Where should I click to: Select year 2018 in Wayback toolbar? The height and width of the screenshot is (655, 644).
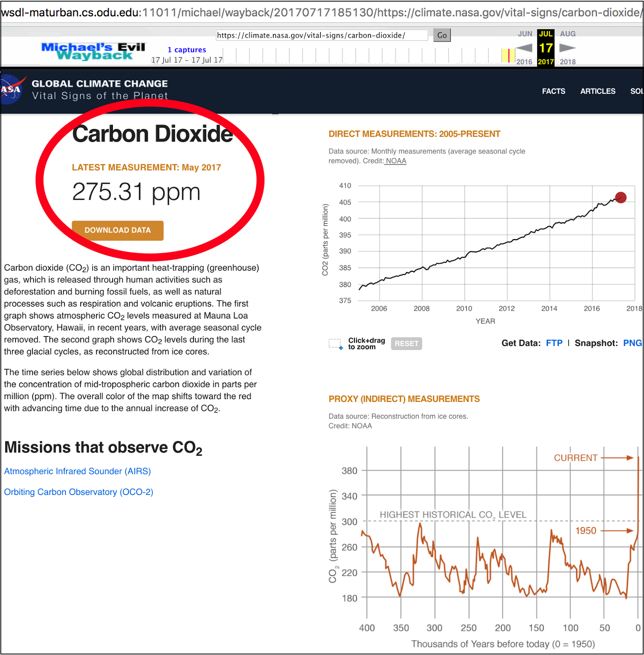568,62
